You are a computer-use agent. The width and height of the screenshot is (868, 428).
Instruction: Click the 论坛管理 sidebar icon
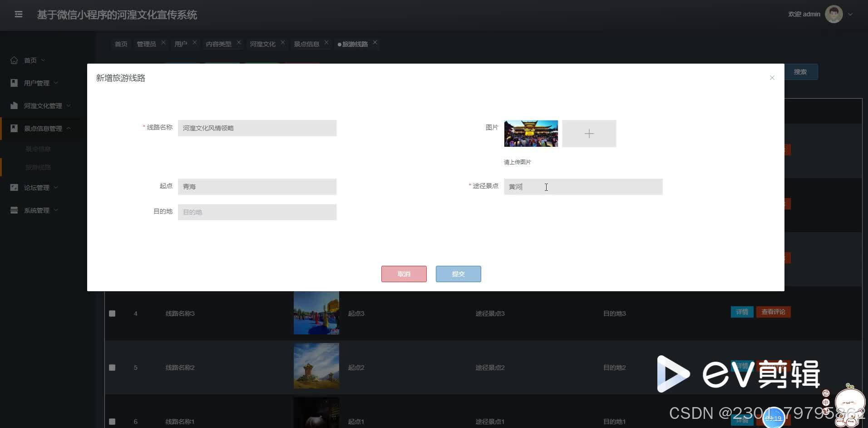click(x=14, y=187)
